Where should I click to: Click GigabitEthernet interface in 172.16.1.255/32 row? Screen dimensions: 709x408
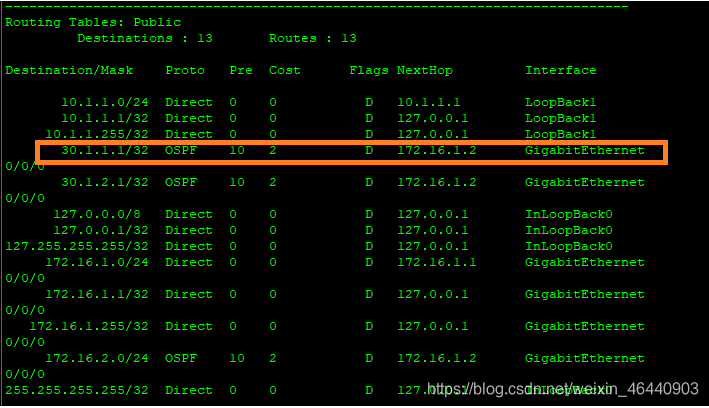[585, 327]
